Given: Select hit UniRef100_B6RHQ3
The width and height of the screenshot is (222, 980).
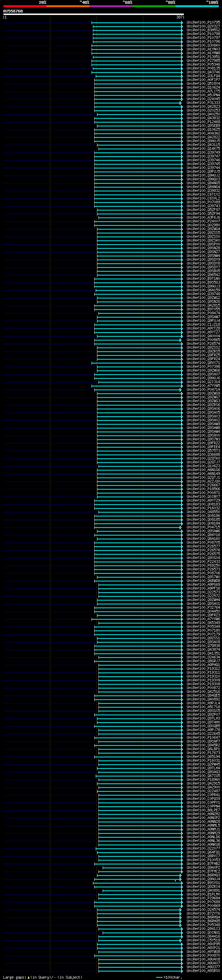Looking at the screenshot, I should (203, 875).
